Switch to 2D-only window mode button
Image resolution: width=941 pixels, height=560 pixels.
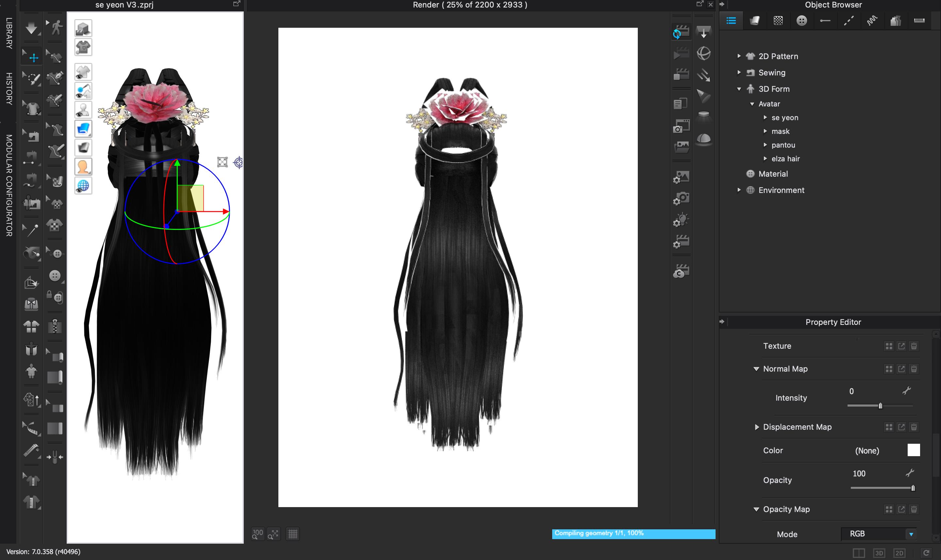[x=899, y=553]
